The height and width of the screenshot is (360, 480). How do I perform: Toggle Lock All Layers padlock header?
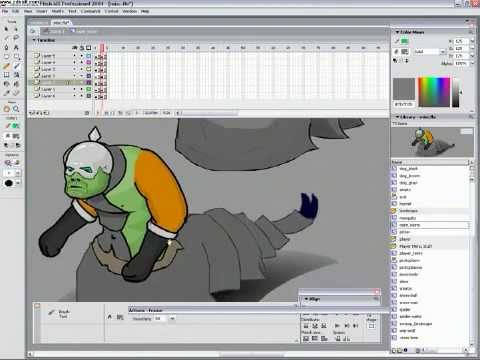[x=82, y=48]
